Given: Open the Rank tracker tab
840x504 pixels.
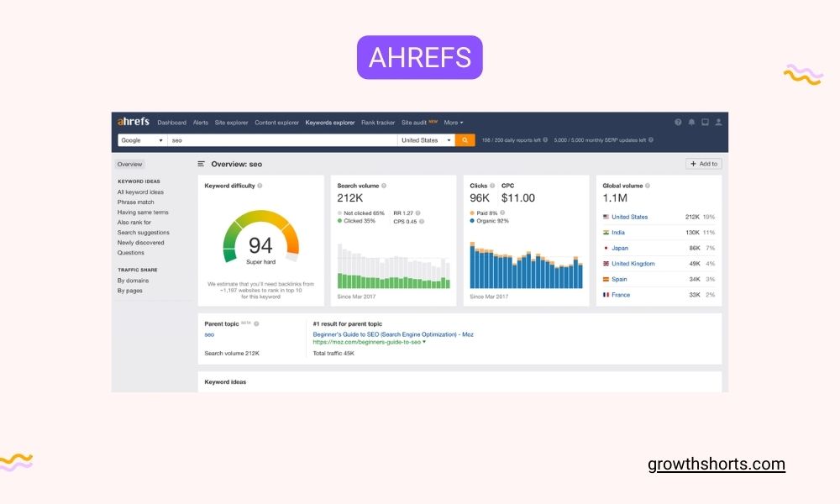Looking at the screenshot, I should pyautogui.click(x=378, y=122).
